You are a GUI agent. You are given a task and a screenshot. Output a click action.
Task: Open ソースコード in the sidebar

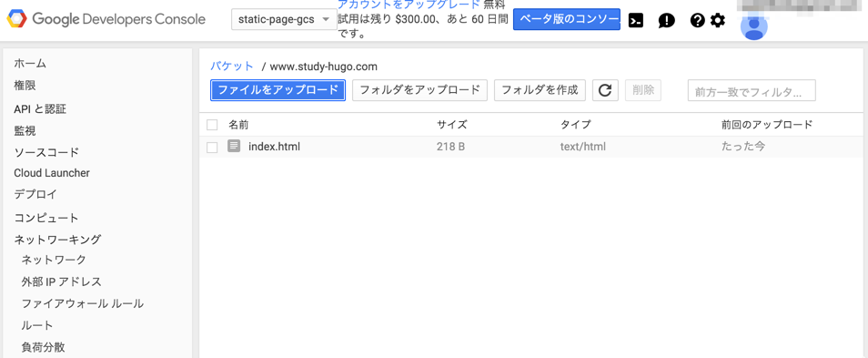46,152
